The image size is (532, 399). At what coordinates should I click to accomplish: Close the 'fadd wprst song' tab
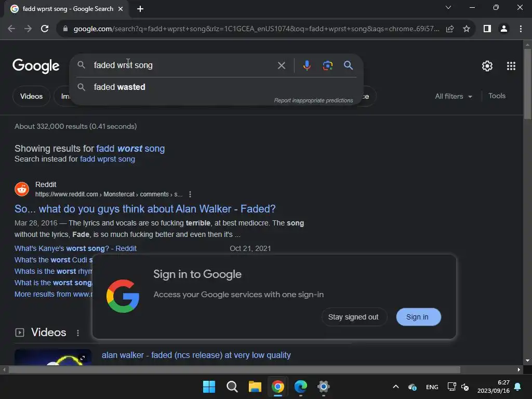pyautogui.click(x=121, y=9)
